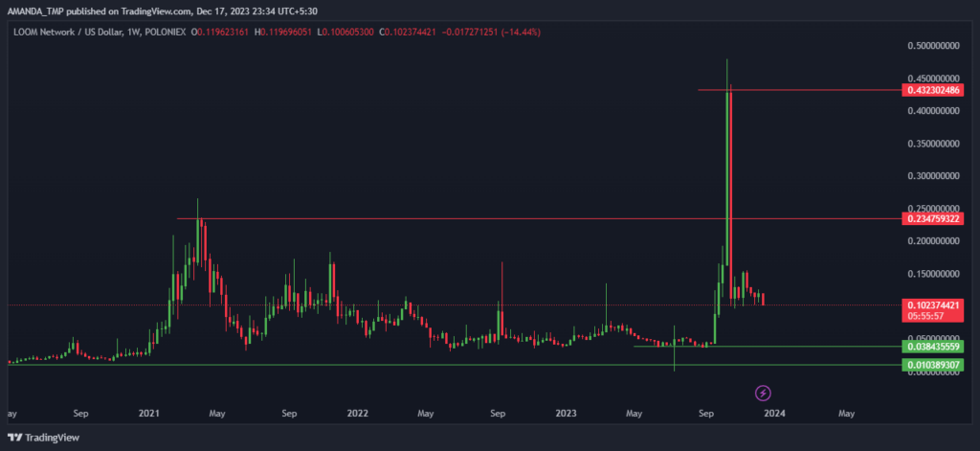Click the -14.44% change value
The height and width of the screenshot is (451, 980).
click(x=523, y=32)
